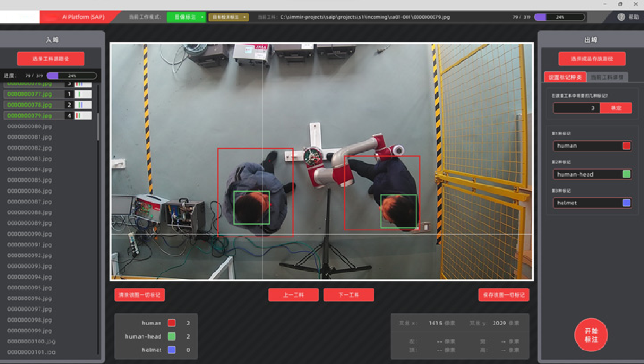Go to the next image with center-right button
The image size is (644, 364).
pos(349,295)
